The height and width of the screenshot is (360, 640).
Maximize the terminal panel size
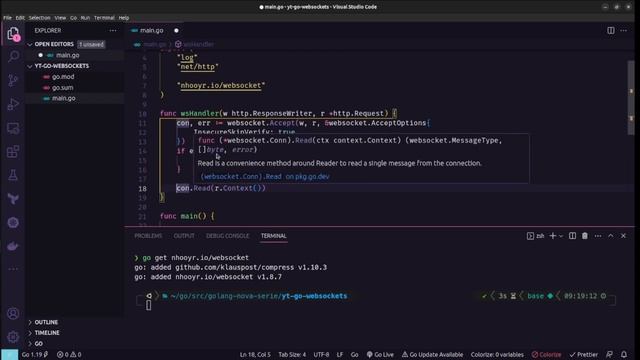(x=611, y=236)
